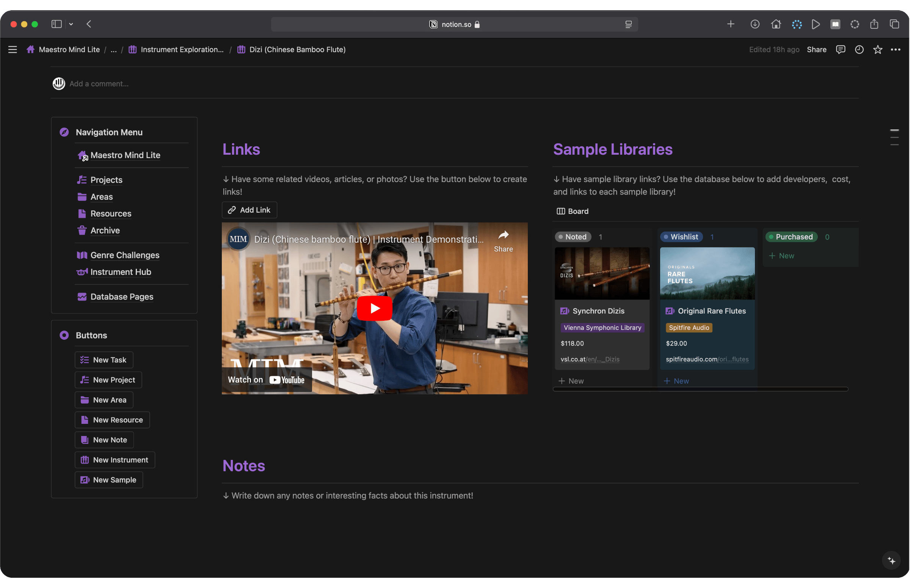Open the Synchron Dizis card thumbnail
This screenshot has width=910, height=588.
(x=602, y=273)
